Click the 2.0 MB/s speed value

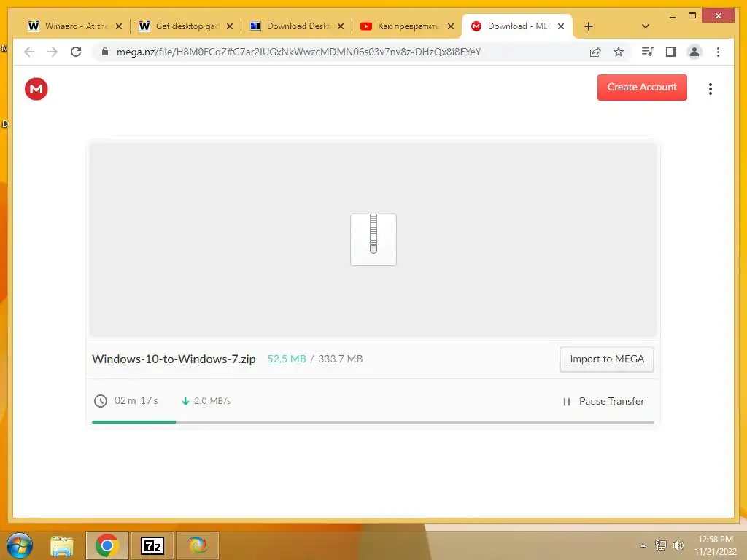coord(212,401)
